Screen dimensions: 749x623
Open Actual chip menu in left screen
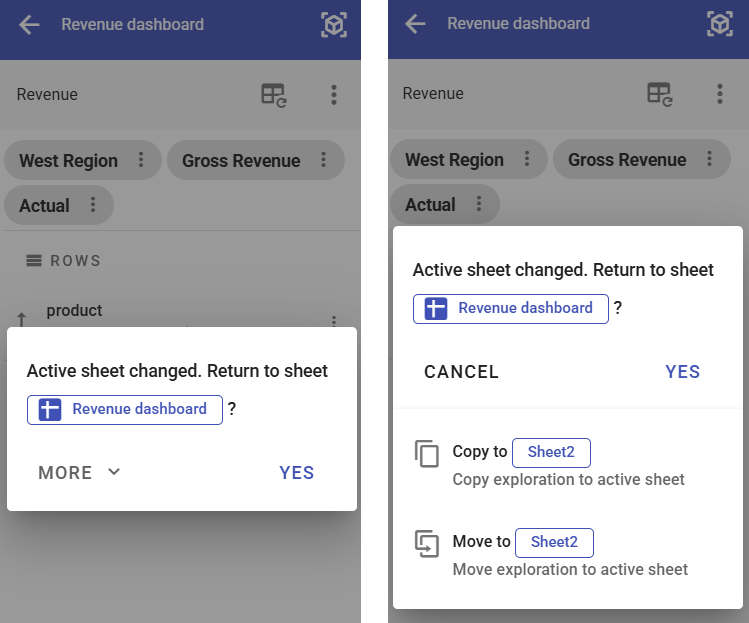tap(94, 205)
